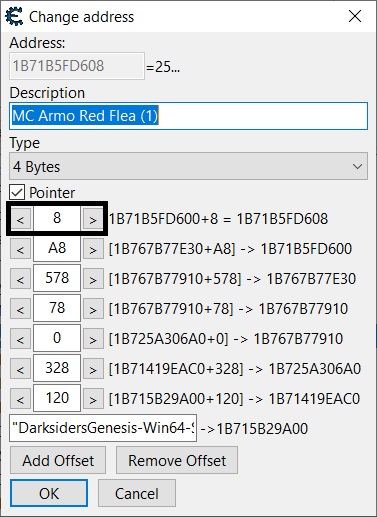Increase the offset 8 with its right arrow
This screenshot has height=517, width=377.
point(93,219)
